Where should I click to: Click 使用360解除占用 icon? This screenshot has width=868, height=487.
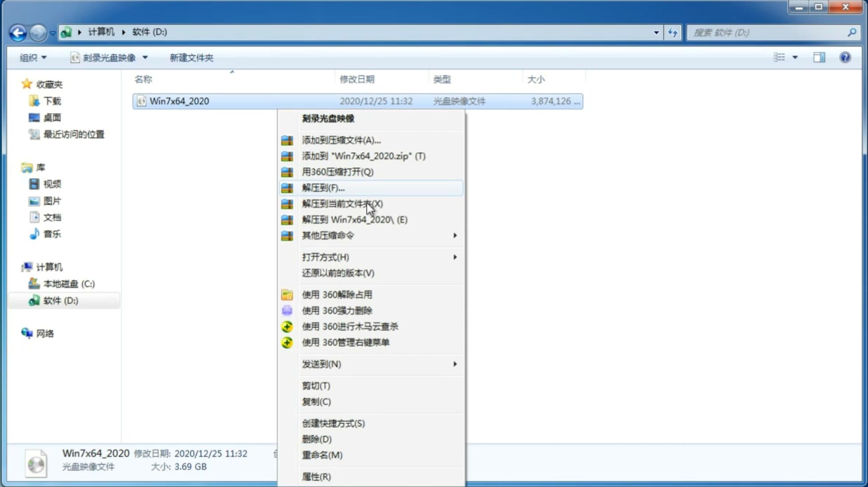pos(286,294)
